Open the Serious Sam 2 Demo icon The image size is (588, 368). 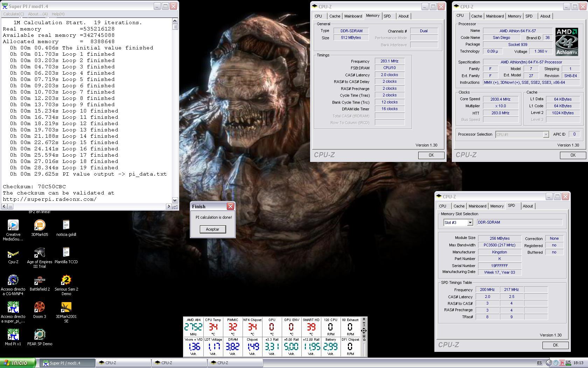[66, 280]
